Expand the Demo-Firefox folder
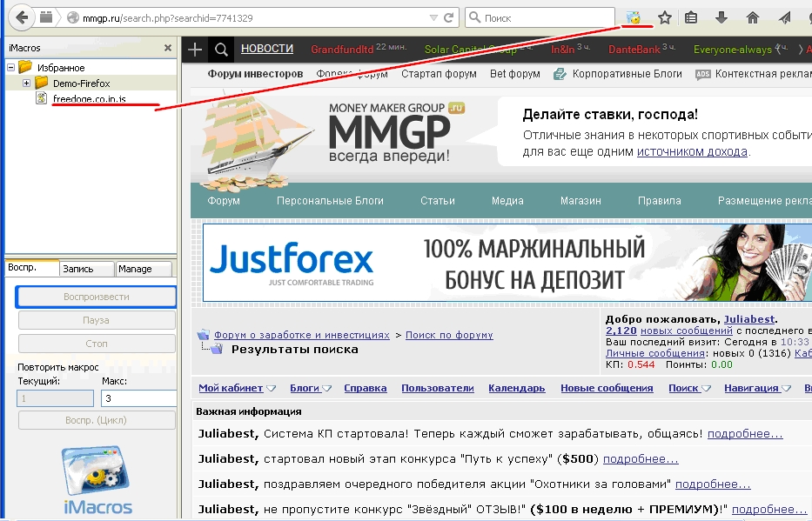Image resolution: width=812 pixels, height=521 pixels. click(26, 83)
